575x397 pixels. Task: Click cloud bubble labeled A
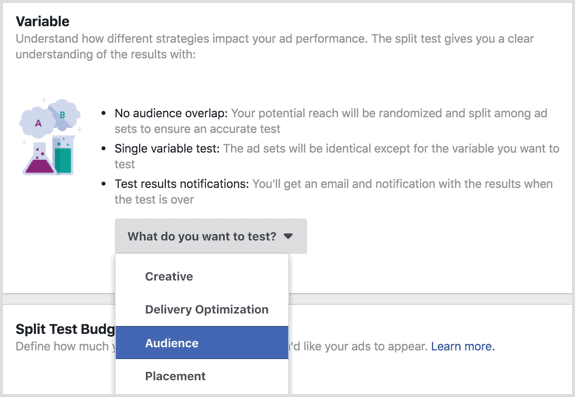point(38,122)
